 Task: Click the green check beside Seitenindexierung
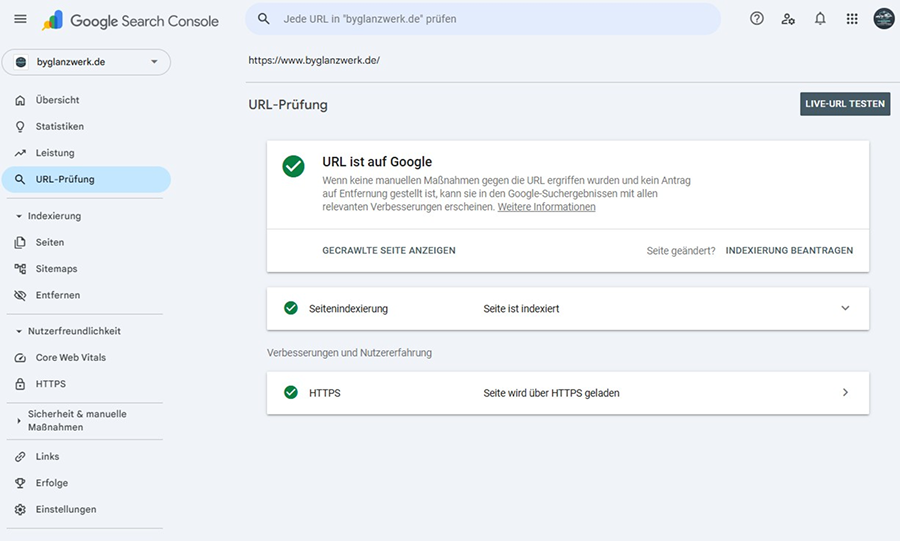click(x=291, y=308)
